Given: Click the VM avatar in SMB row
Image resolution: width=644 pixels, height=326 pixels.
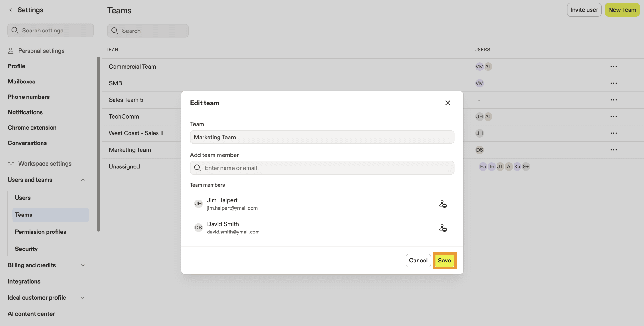Looking at the screenshot, I should point(479,83).
